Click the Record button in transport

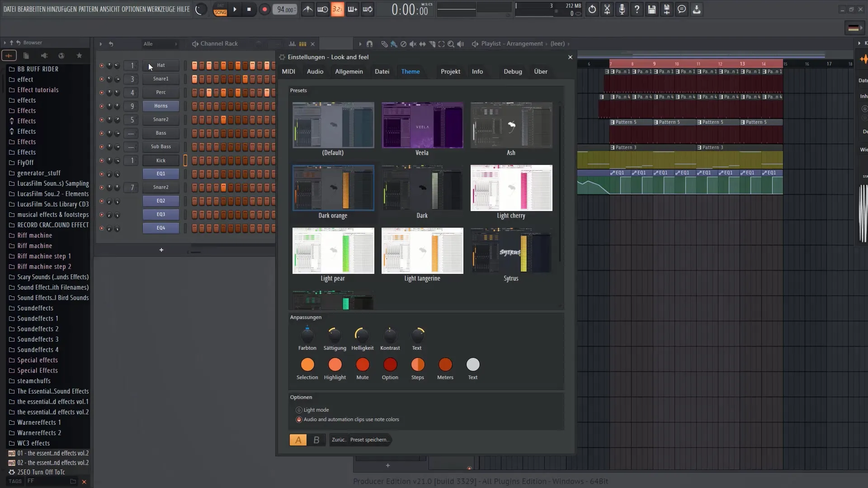tap(264, 9)
